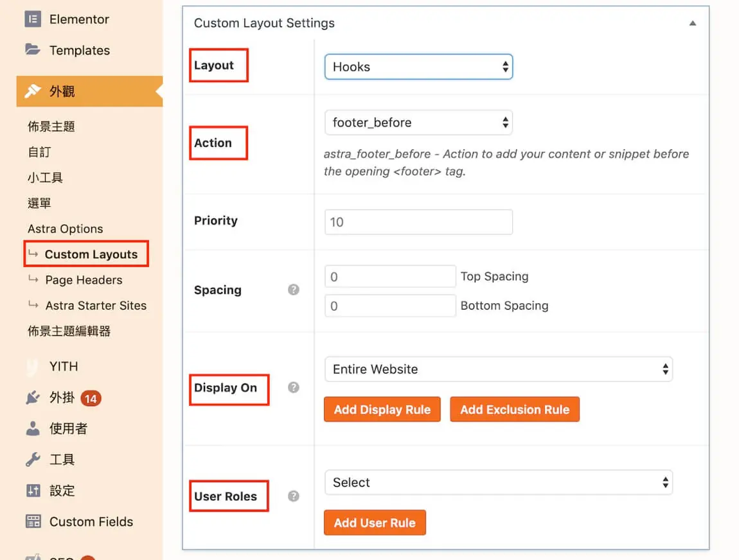Viewport: 739px width, 560px height.
Task: Open Templates menu item
Action: (80, 50)
